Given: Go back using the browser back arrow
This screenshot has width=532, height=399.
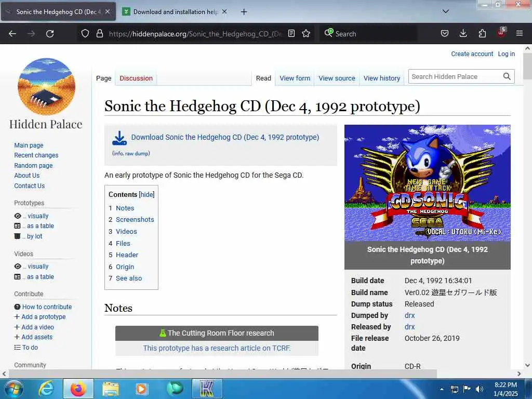Looking at the screenshot, I should pyautogui.click(x=12, y=34).
